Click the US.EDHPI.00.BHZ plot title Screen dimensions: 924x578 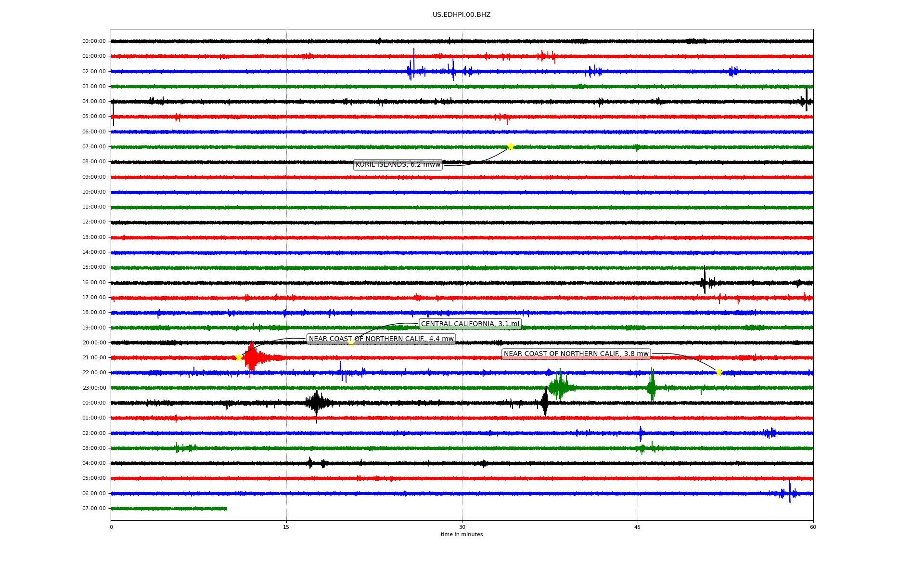[462, 15]
